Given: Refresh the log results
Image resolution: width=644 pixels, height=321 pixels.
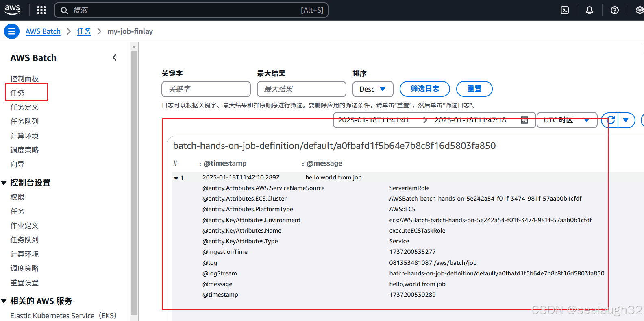Looking at the screenshot, I should [610, 120].
